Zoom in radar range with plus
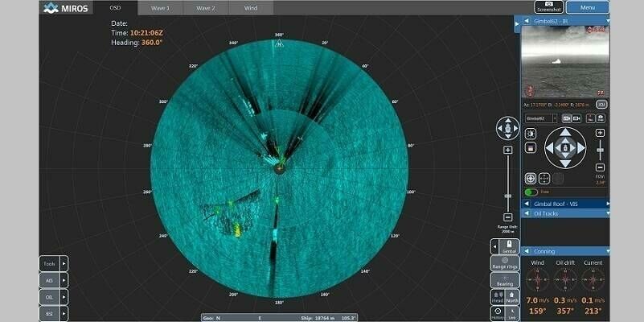The image size is (644, 322). [508, 150]
